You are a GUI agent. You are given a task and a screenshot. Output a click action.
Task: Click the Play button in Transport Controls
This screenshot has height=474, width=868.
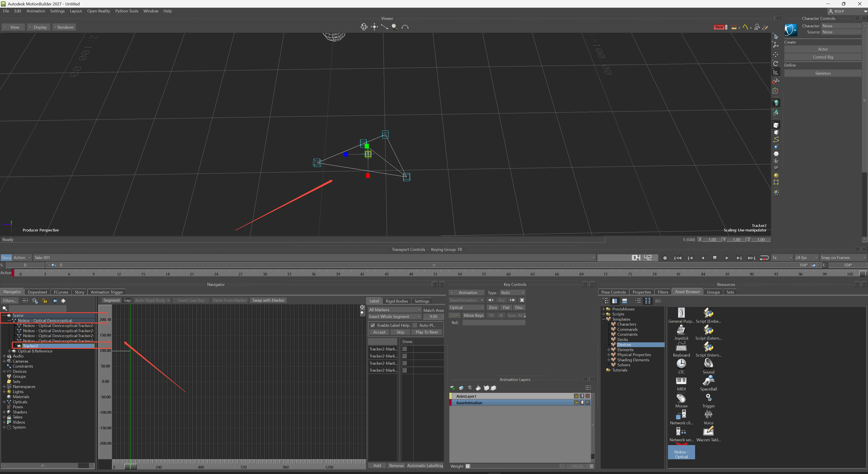tap(727, 258)
